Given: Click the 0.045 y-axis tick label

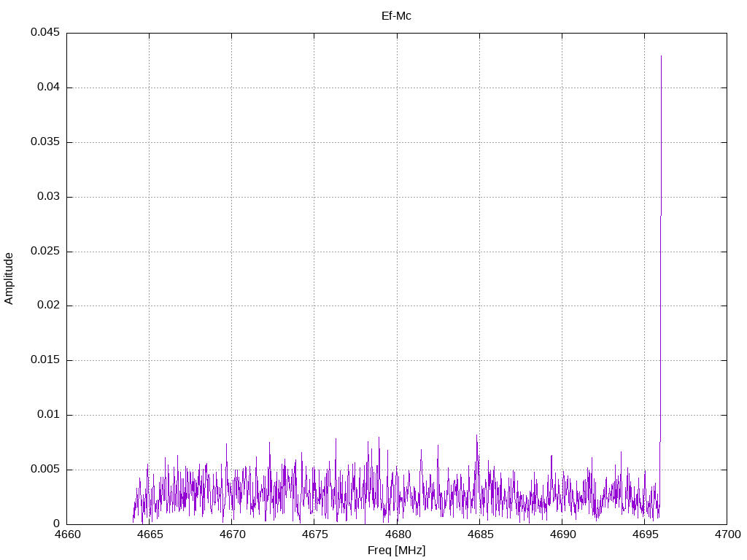Looking at the screenshot, I should pyautogui.click(x=45, y=32).
